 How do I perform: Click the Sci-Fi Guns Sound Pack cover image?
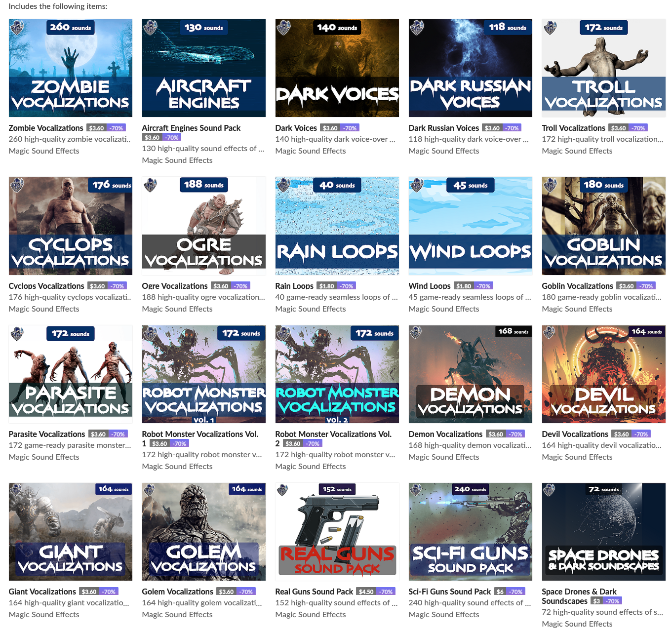tap(471, 532)
